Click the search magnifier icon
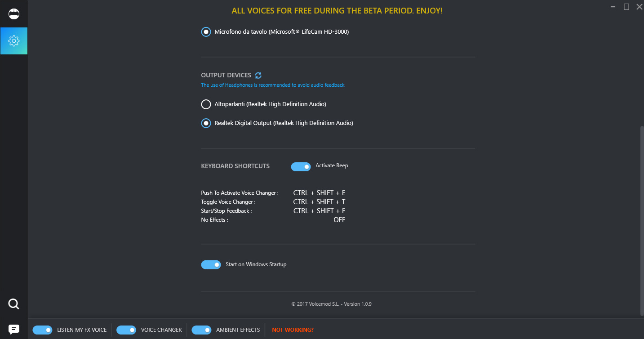The image size is (644, 339). pyautogui.click(x=14, y=304)
